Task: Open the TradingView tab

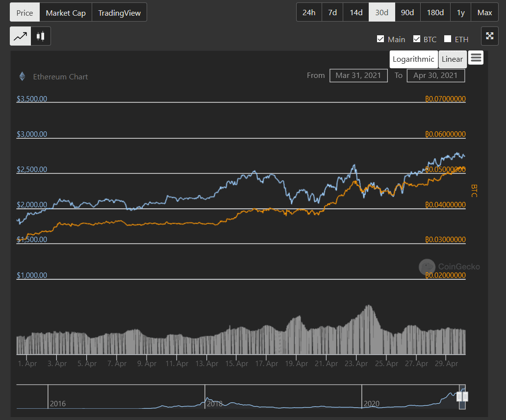Action: point(119,13)
